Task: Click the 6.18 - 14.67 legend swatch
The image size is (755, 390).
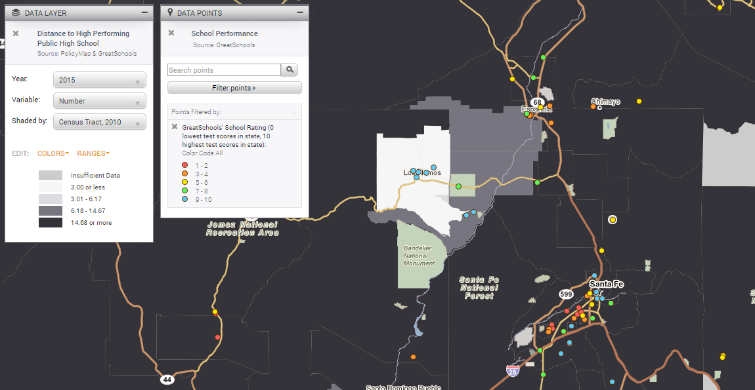Action: 51,211
